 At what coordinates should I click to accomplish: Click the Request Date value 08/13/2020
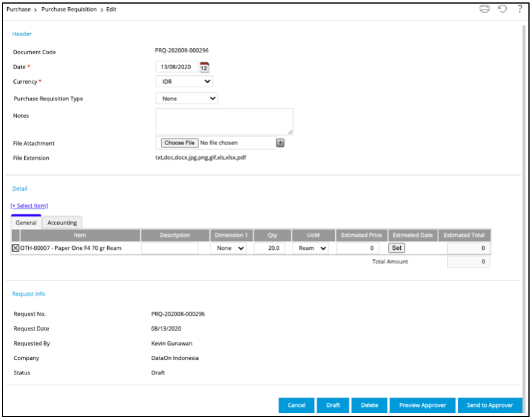point(166,329)
